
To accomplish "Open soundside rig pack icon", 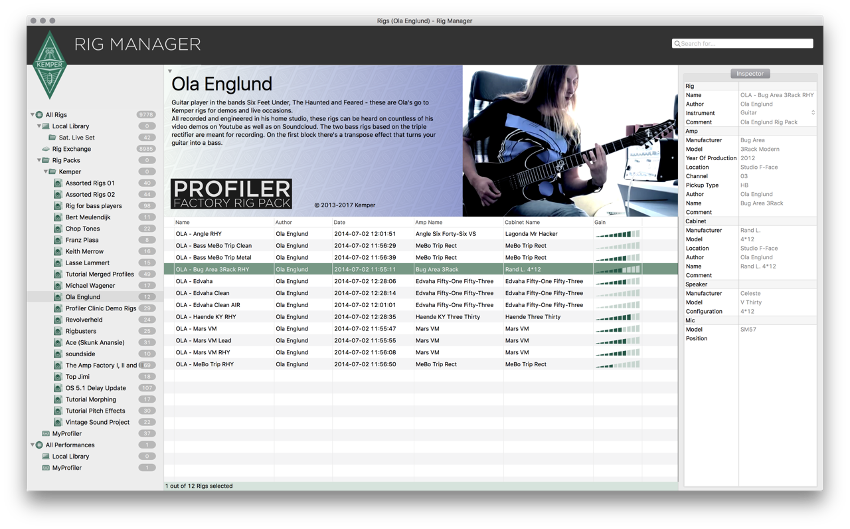I will (x=58, y=354).
